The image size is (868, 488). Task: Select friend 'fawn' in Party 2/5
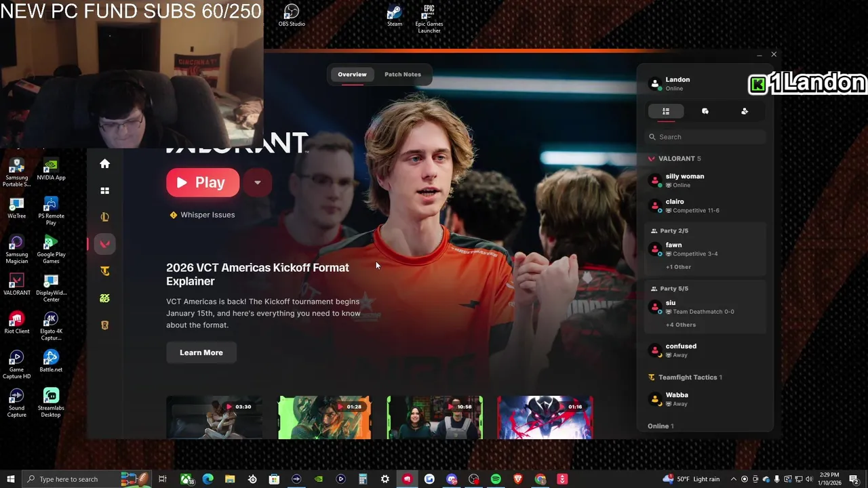(705, 249)
